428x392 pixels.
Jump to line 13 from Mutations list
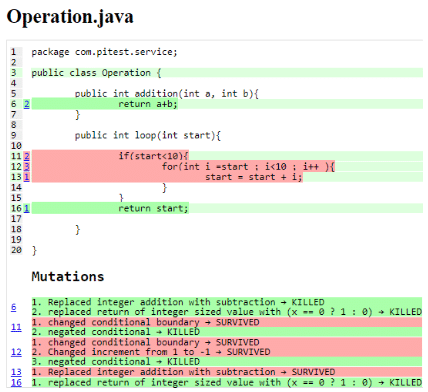click(16, 372)
